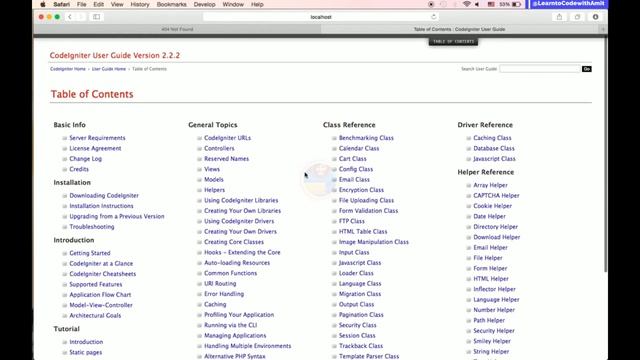The width and height of the screenshot is (640, 360).
Task: Click the volume icon in menu bar
Action: (x=477, y=4)
